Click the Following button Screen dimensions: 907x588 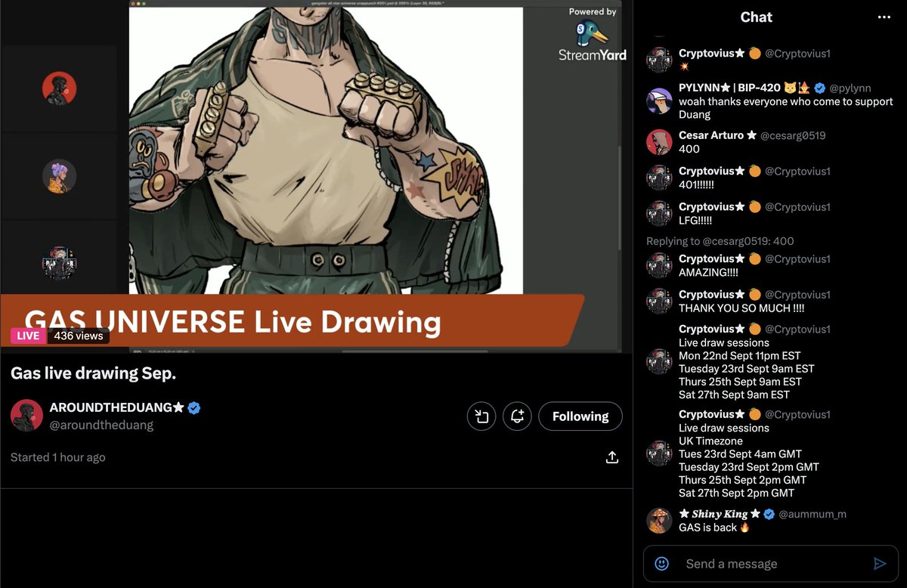(580, 416)
